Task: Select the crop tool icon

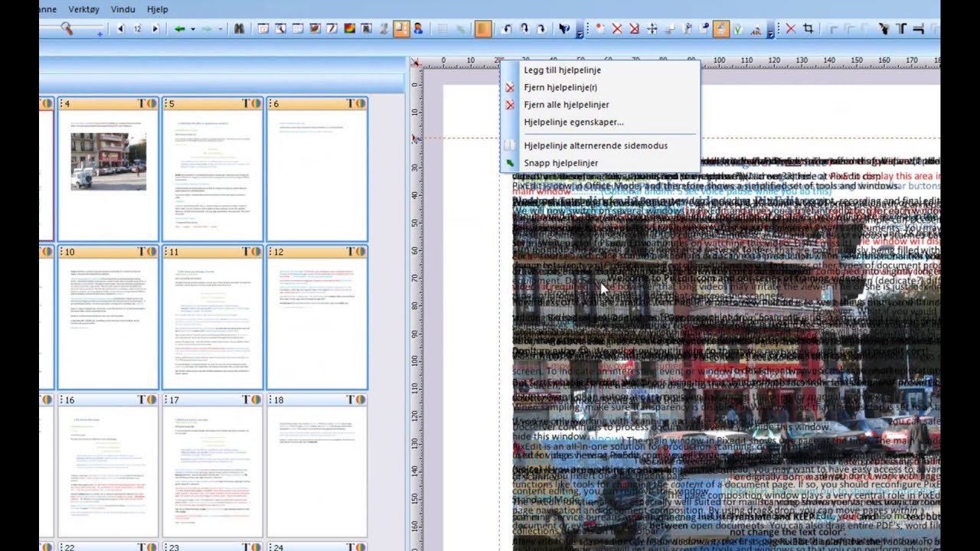Action: [808, 28]
